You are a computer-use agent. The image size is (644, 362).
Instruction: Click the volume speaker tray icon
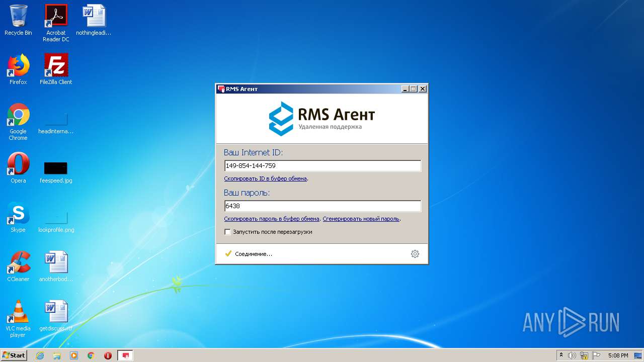tap(572, 355)
